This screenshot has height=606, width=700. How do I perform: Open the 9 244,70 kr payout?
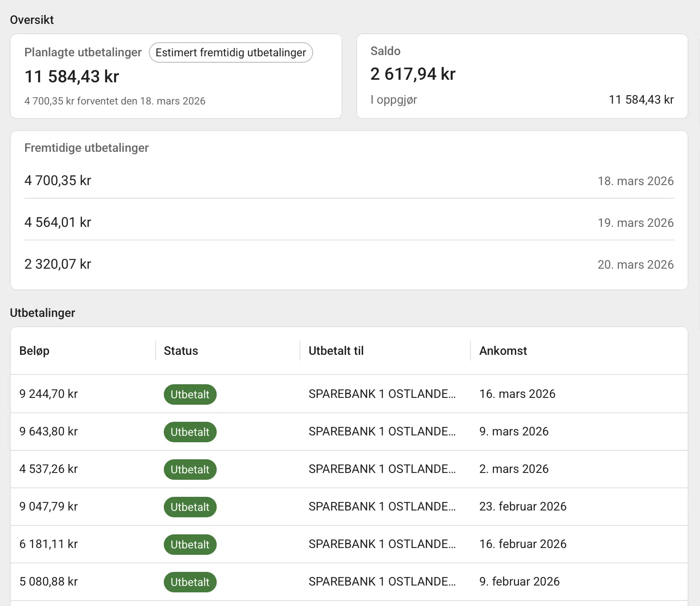click(x=49, y=394)
